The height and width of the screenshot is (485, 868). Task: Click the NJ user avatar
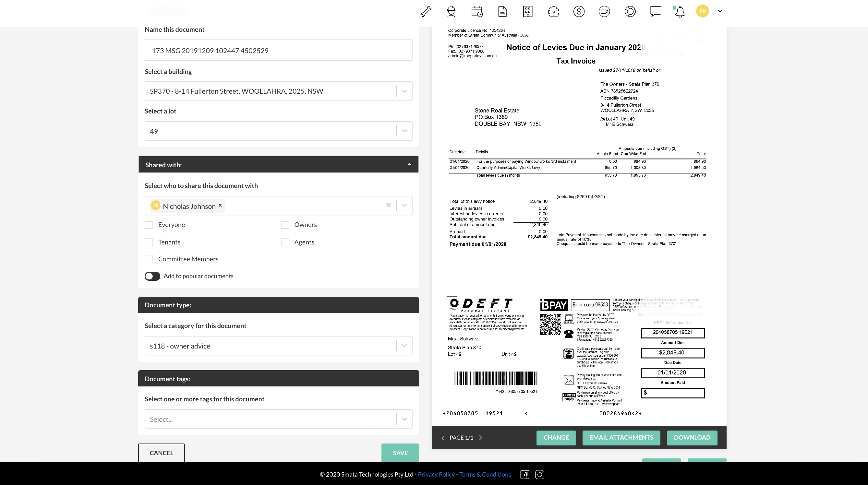point(703,11)
